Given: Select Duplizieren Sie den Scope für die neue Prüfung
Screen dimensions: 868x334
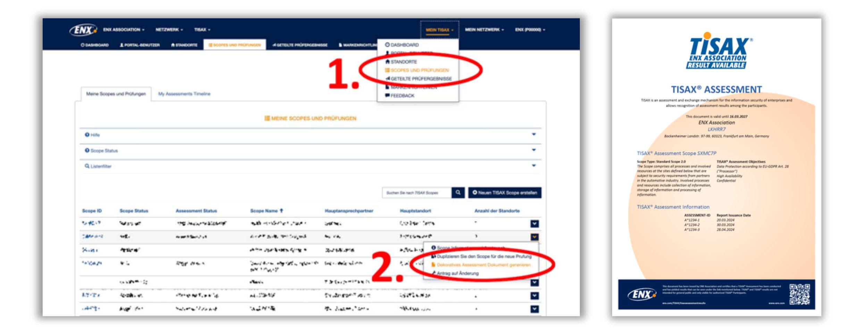Looking at the screenshot, I should 482,257.
